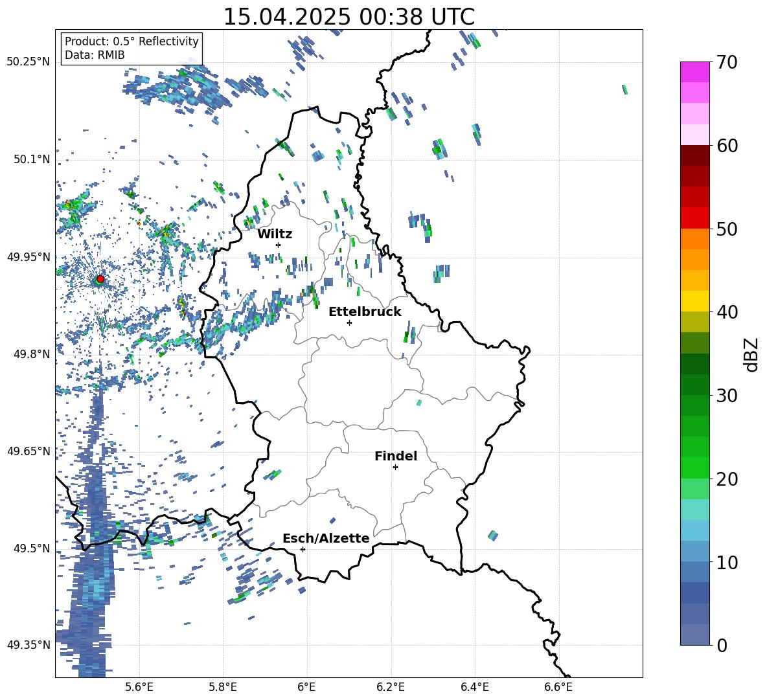
Task: Click the 6.6°E longitude label
Action: pos(558,687)
